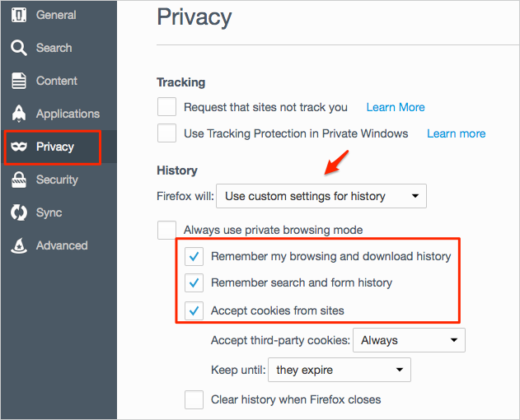
Task: Switch to the Security section label
Action: (x=57, y=180)
